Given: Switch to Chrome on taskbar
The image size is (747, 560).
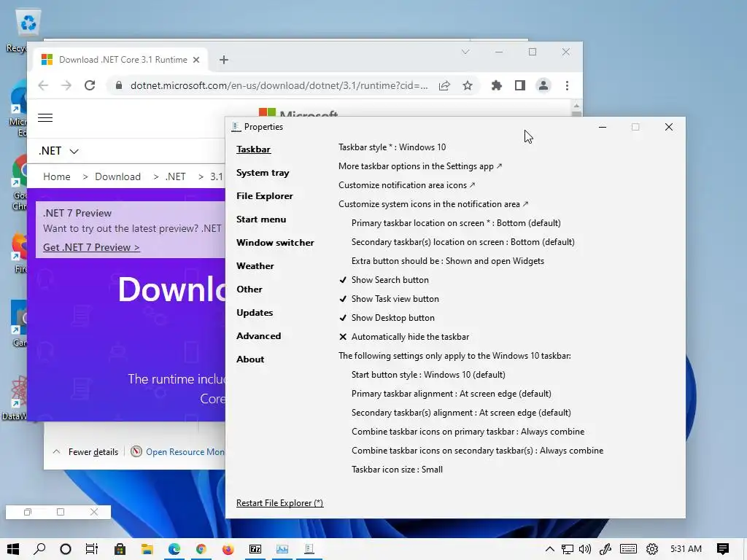Looking at the screenshot, I should point(201,549).
